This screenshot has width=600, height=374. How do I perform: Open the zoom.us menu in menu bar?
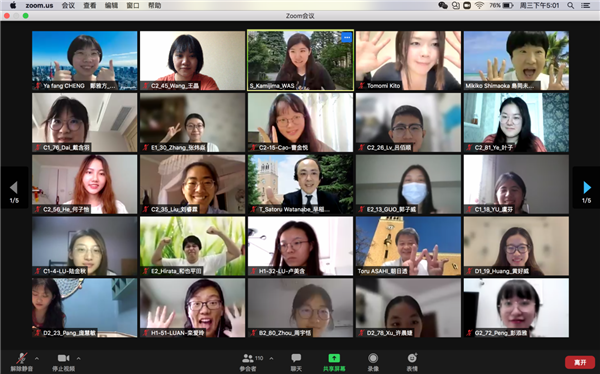pos(39,5)
